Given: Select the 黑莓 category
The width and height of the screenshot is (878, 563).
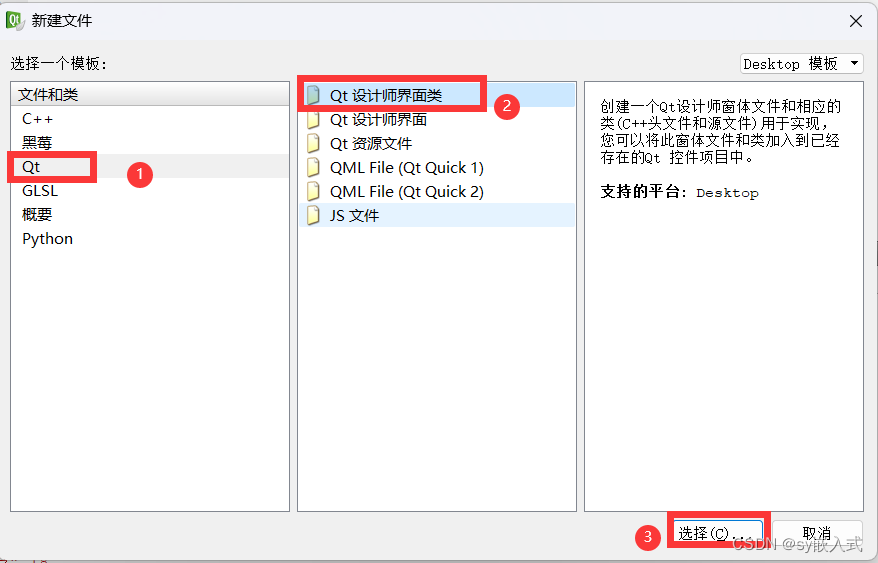Looking at the screenshot, I should pyautogui.click(x=150, y=143).
